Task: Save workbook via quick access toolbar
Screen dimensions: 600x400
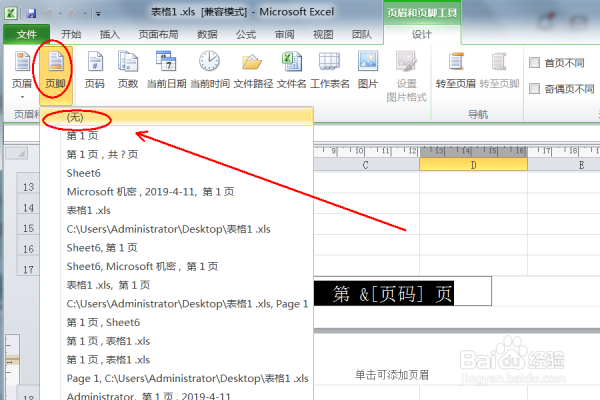Action: click(x=31, y=13)
